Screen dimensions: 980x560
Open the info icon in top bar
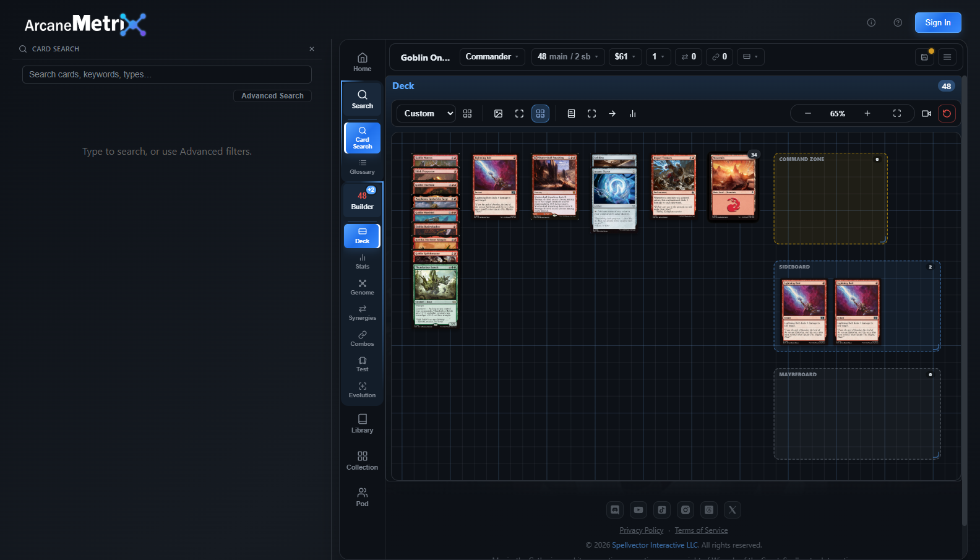tap(871, 22)
